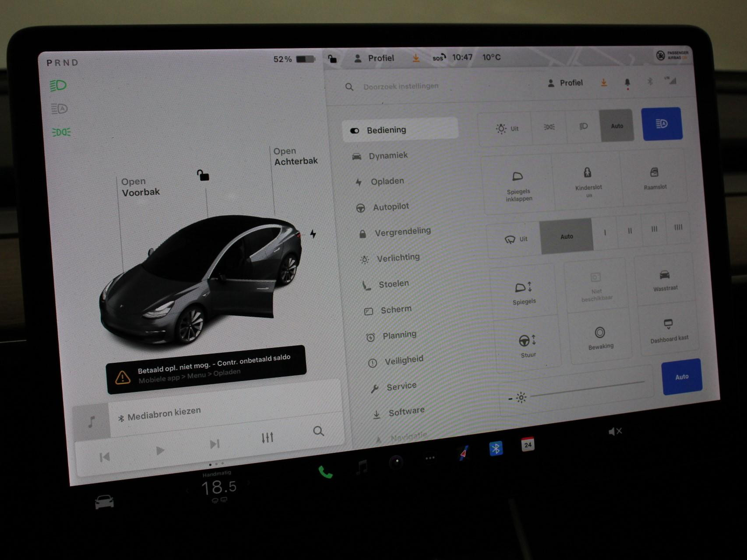The image size is (747, 560).
Task: Tap the charge port lightning icon
Action: point(313,234)
